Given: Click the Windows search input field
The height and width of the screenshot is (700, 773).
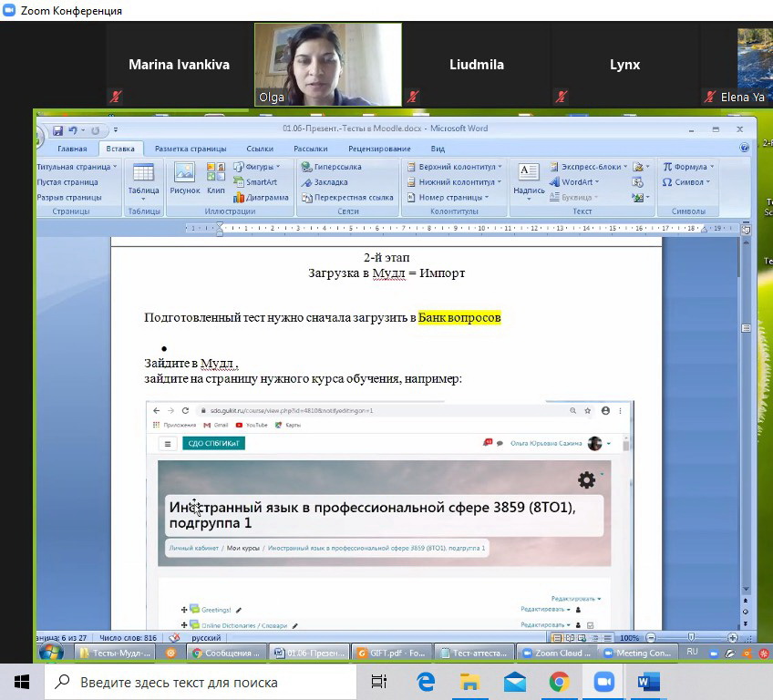Looking at the screenshot, I should (x=200, y=683).
